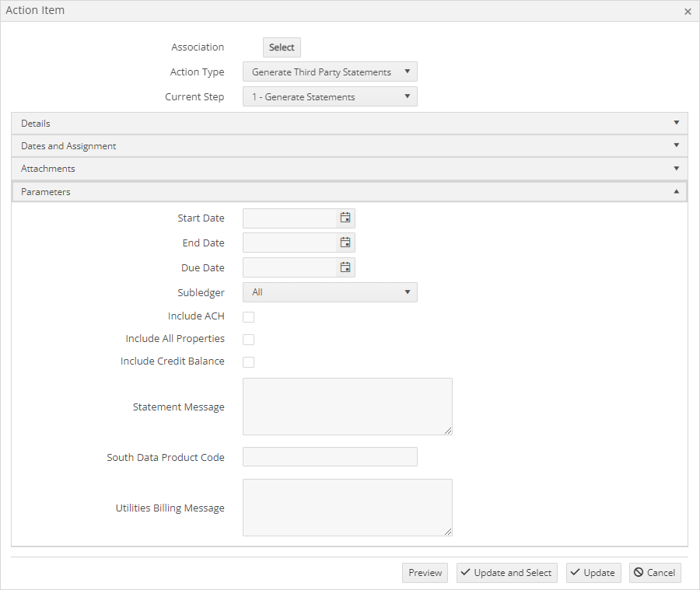The height and width of the screenshot is (590, 700).
Task: Expand the Dates and Assignment arrow
Action: pos(677,145)
